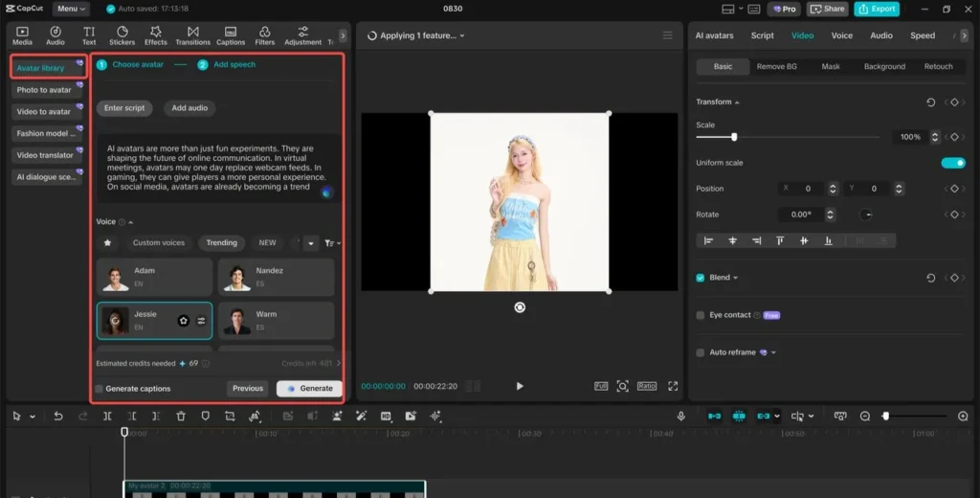Add keyframe for Scale property
Viewport: 980px width, 498px height.
coord(954,137)
